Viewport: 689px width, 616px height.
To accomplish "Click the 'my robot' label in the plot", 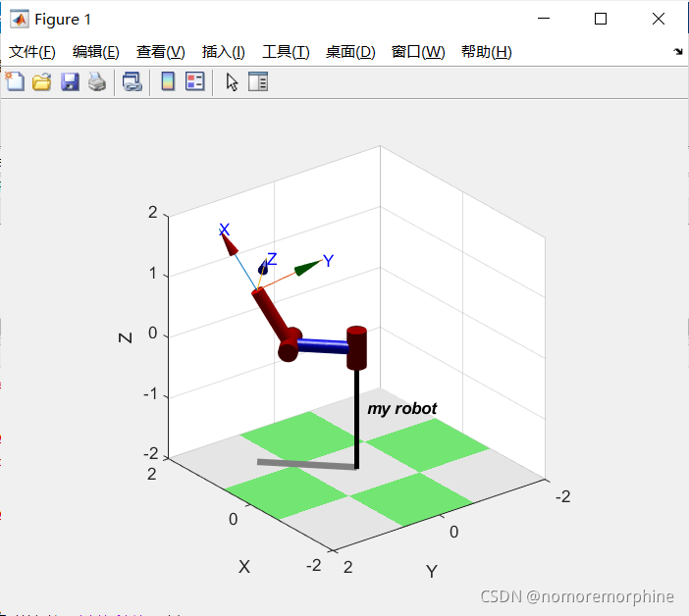I will [402, 409].
